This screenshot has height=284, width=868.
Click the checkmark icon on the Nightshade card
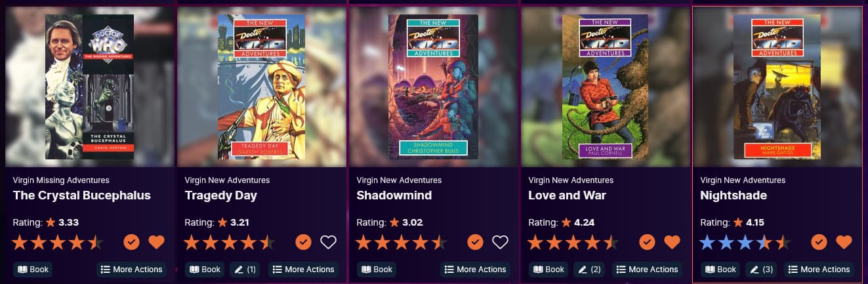click(x=819, y=242)
